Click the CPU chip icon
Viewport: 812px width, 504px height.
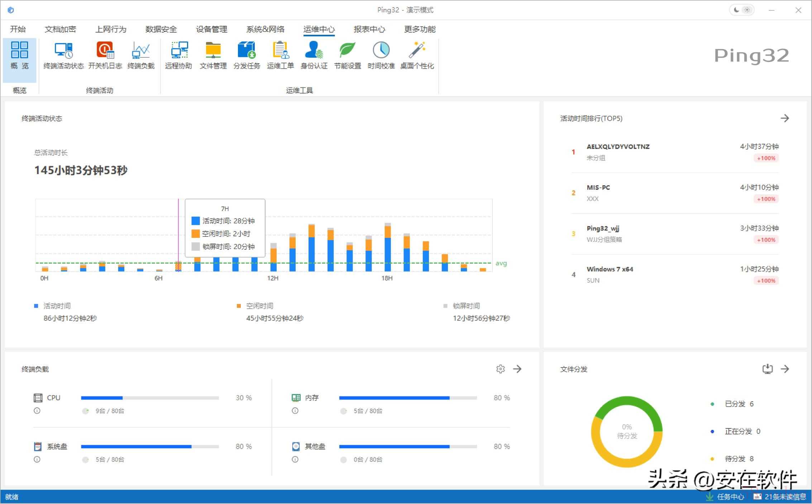tap(38, 398)
